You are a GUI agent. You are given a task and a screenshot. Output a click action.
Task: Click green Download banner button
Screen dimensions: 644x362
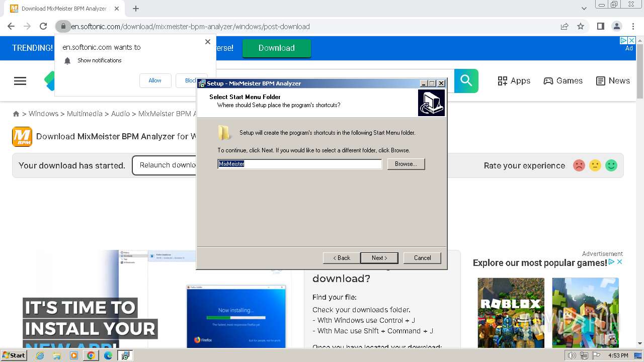pos(277,48)
